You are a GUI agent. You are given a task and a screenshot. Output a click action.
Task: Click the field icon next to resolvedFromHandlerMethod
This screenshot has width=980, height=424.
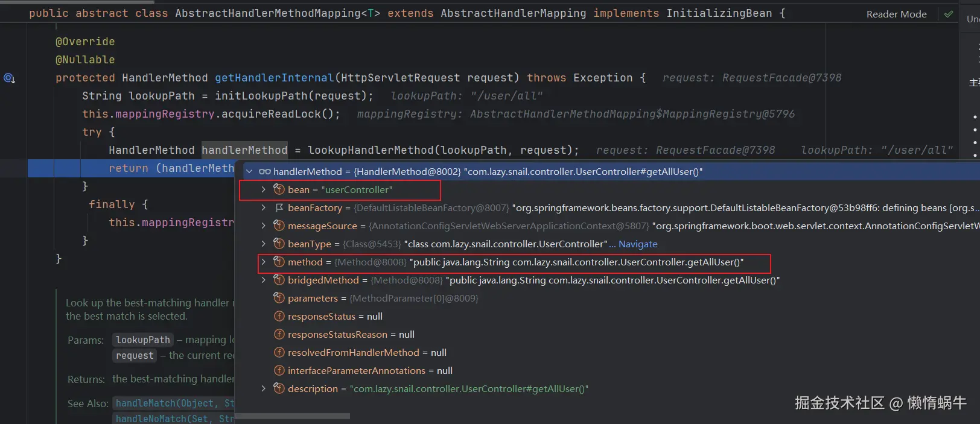tap(279, 352)
